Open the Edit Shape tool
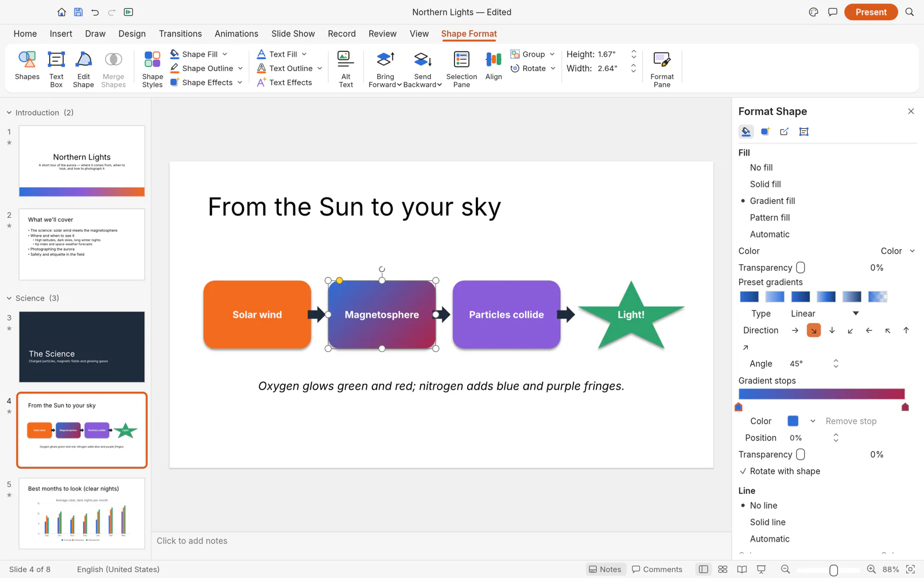This screenshot has width=924, height=578. 83,68
